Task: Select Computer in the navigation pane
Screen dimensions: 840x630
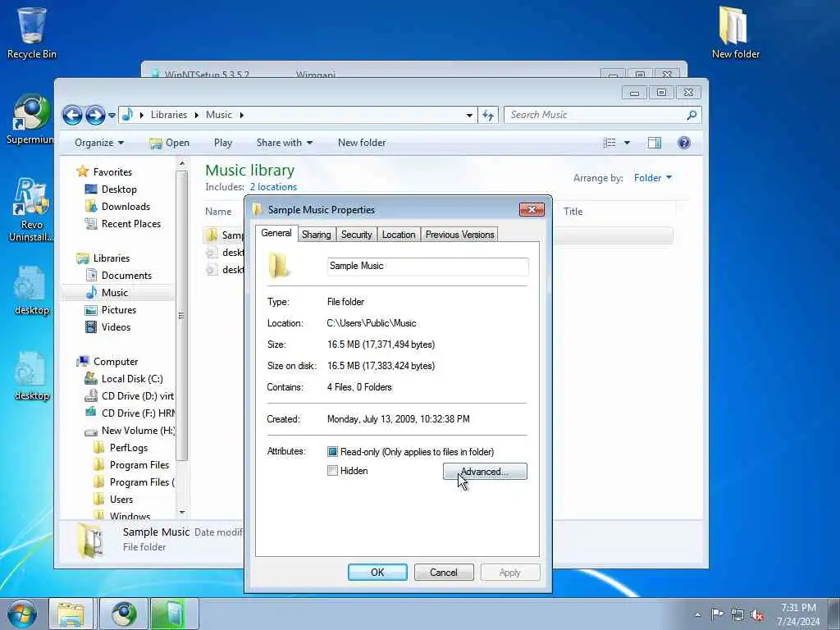Action: tap(107, 362)
